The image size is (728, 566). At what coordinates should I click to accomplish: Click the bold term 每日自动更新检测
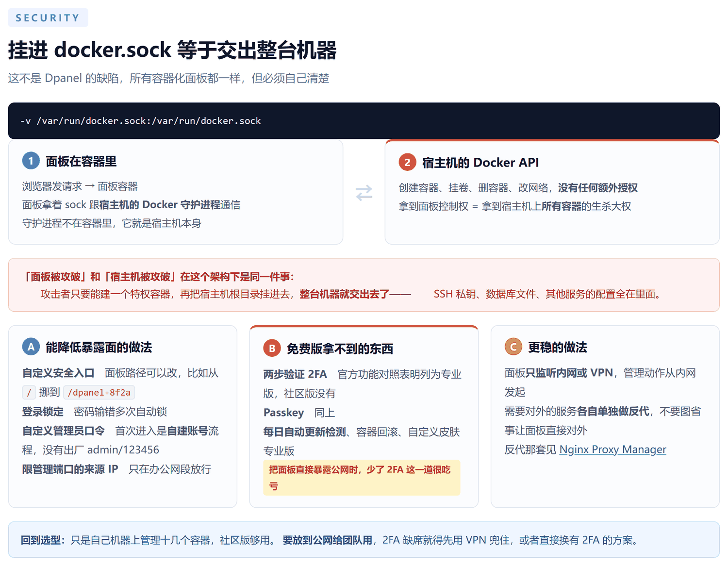[305, 432]
